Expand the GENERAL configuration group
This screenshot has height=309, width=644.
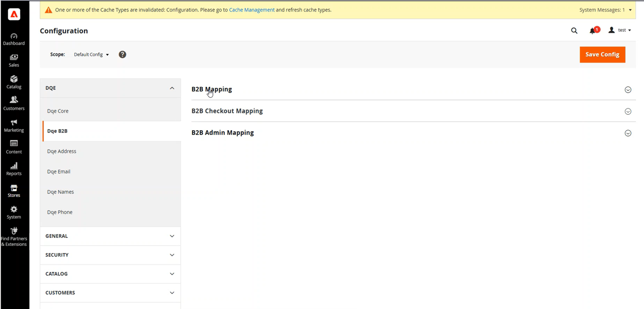click(110, 236)
